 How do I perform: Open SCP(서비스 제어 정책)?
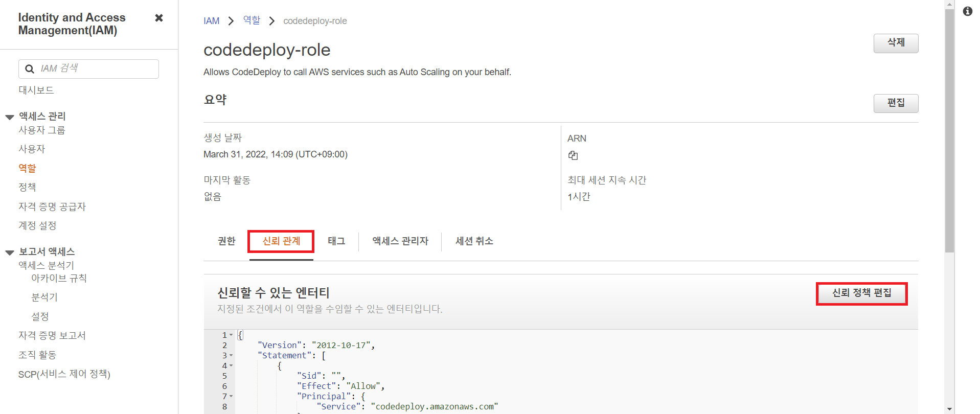(64, 374)
